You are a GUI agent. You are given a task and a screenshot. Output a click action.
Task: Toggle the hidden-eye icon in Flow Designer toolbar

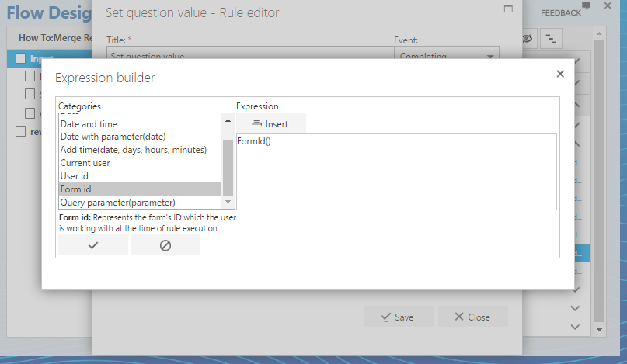[528, 38]
